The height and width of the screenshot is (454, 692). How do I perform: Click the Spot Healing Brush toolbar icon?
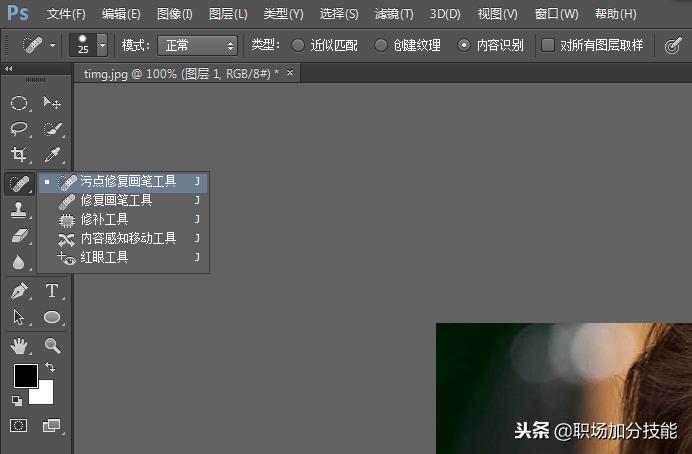pyautogui.click(x=19, y=184)
